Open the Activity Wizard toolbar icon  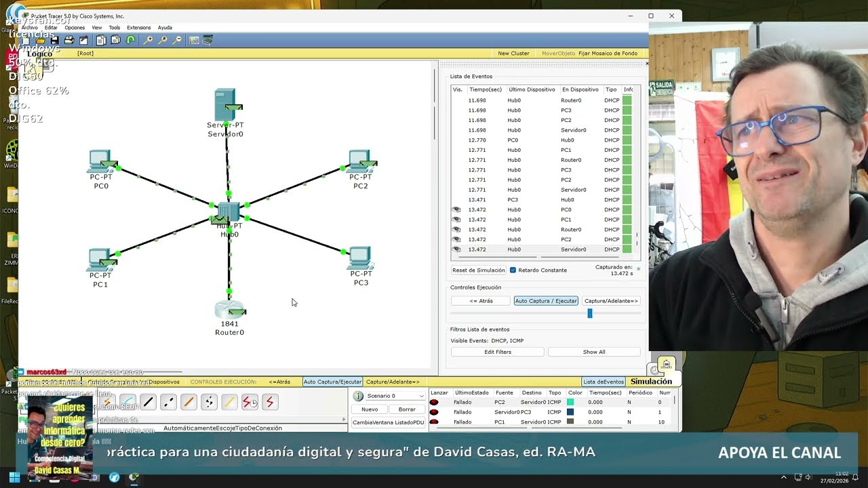[83, 41]
